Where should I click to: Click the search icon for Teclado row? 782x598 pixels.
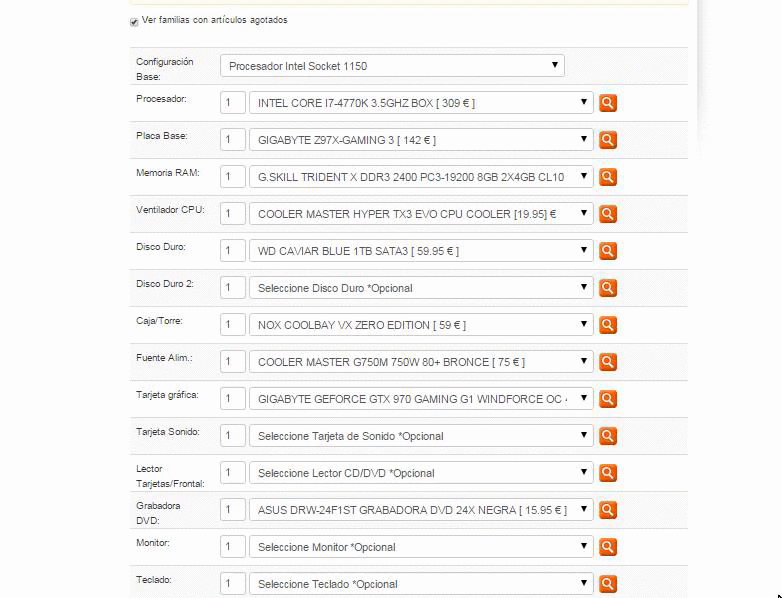[607, 584]
